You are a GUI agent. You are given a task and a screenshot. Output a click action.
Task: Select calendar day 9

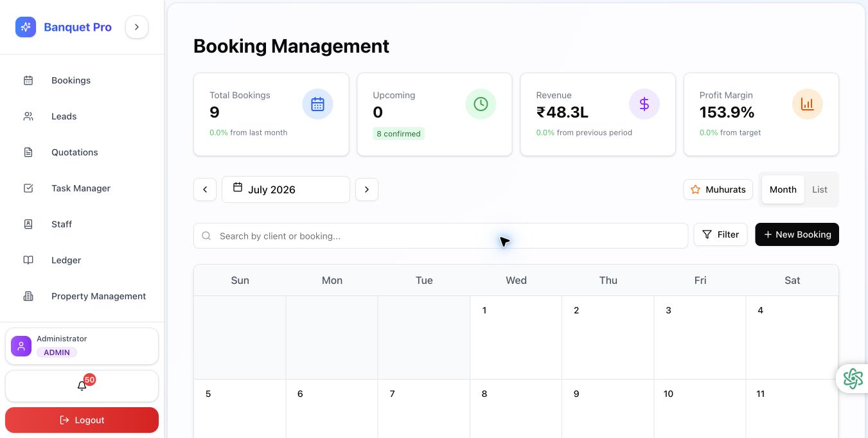608,408
